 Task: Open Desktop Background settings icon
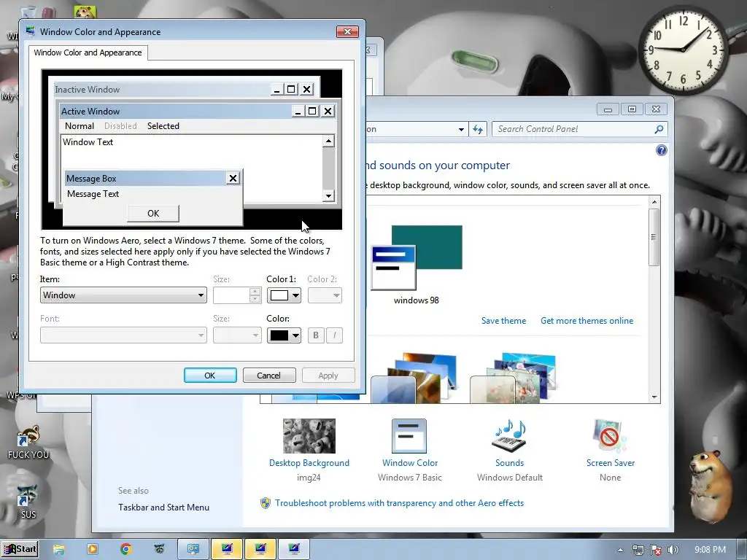309,436
